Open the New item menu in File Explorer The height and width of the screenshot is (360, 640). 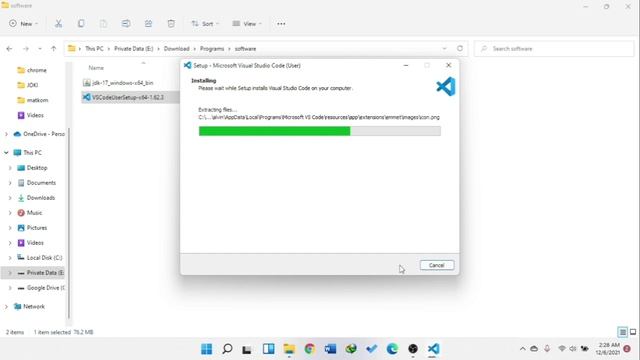23,24
